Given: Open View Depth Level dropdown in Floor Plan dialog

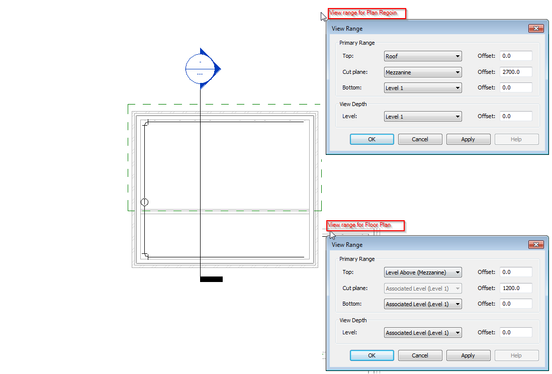Looking at the screenshot, I should (x=422, y=332).
